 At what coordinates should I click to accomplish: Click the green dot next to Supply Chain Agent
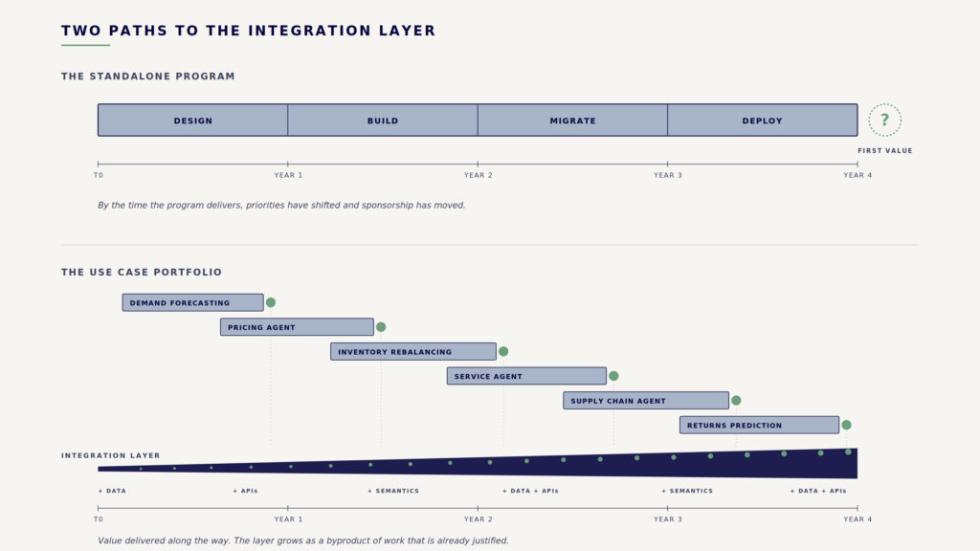[736, 401]
